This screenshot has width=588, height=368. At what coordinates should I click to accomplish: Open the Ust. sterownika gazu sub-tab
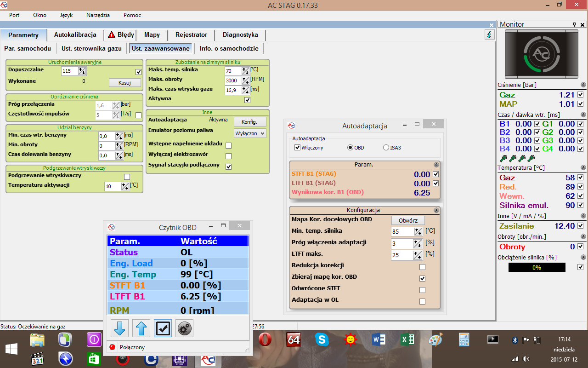[x=92, y=48]
